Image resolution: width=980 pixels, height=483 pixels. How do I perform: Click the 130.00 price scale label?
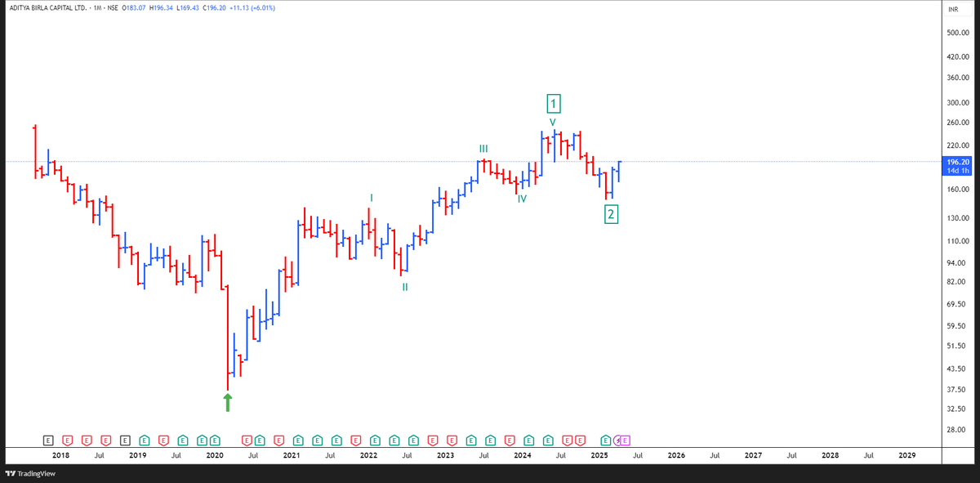click(957, 218)
